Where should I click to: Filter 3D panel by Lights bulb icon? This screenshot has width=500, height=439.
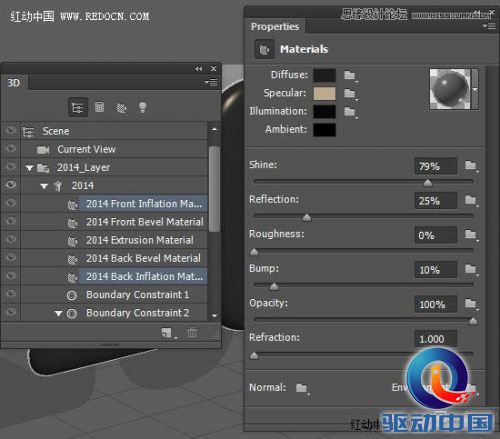click(x=142, y=107)
